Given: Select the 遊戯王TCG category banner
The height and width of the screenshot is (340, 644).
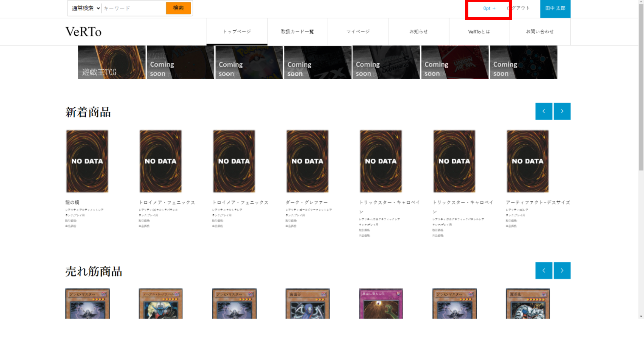Looking at the screenshot, I should [x=112, y=62].
